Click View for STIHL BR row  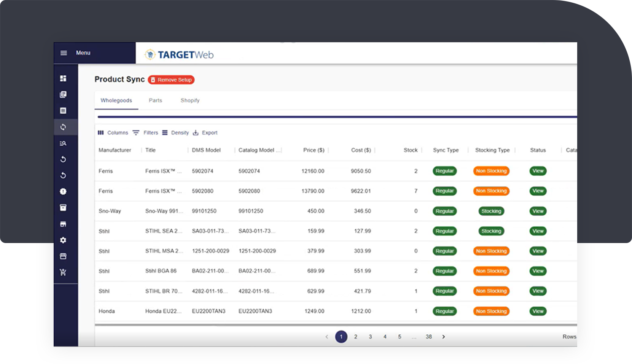click(538, 291)
